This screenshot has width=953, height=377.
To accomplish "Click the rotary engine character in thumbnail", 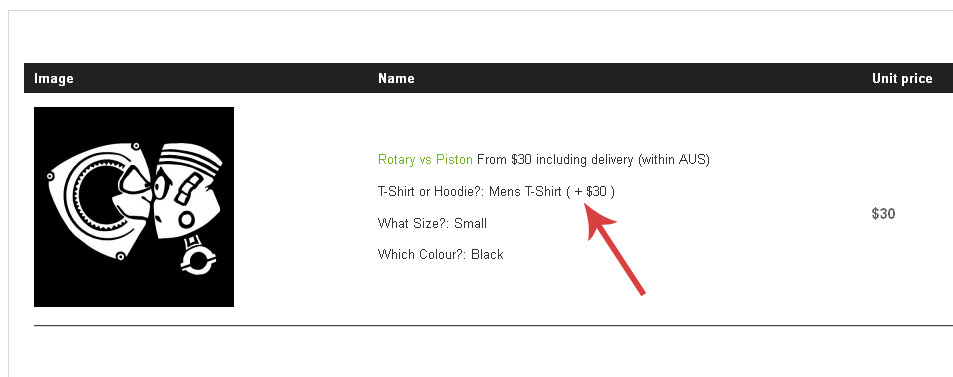I will [97, 201].
